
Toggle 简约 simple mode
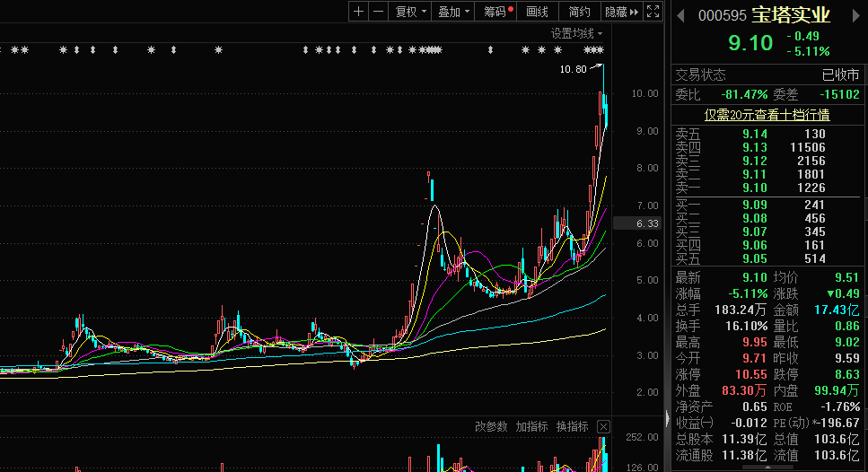(x=580, y=12)
